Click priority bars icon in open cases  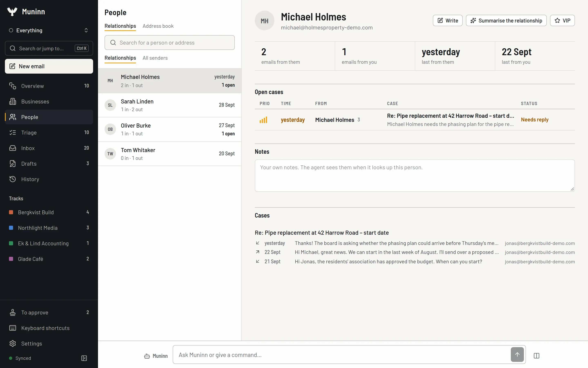point(263,120)
